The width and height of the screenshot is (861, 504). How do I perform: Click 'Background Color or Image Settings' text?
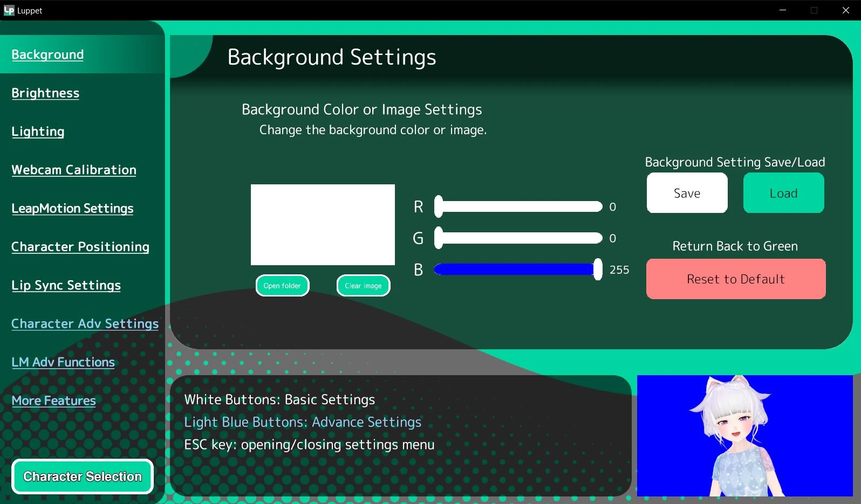click(361, 109)
